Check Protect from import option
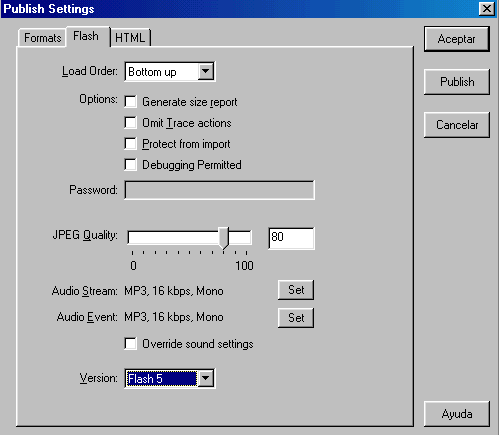This screenshot has width=500, height=435. coord(130,143)
